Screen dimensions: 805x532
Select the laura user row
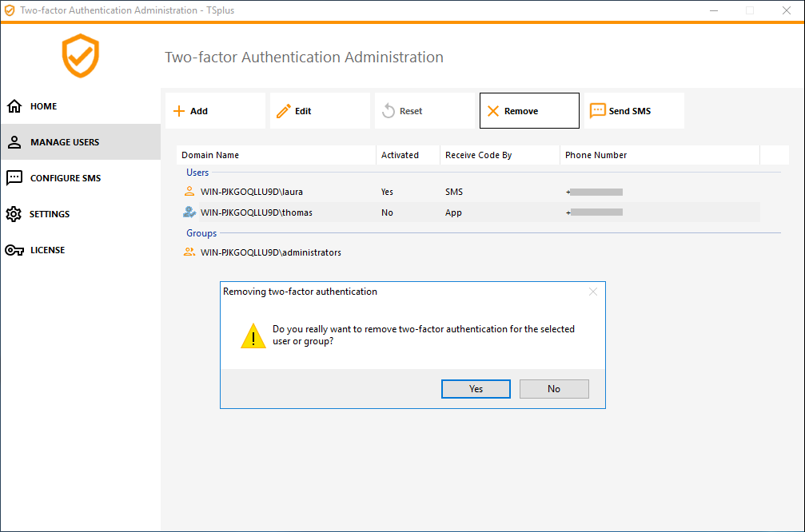click(x=251, y=192)
